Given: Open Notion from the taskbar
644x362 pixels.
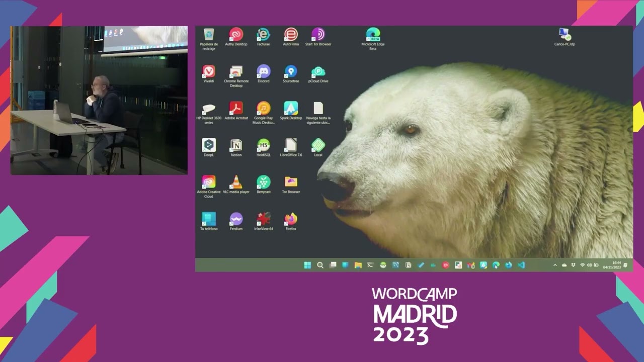Looking at the screenshot, I should (x=408, y=265).
